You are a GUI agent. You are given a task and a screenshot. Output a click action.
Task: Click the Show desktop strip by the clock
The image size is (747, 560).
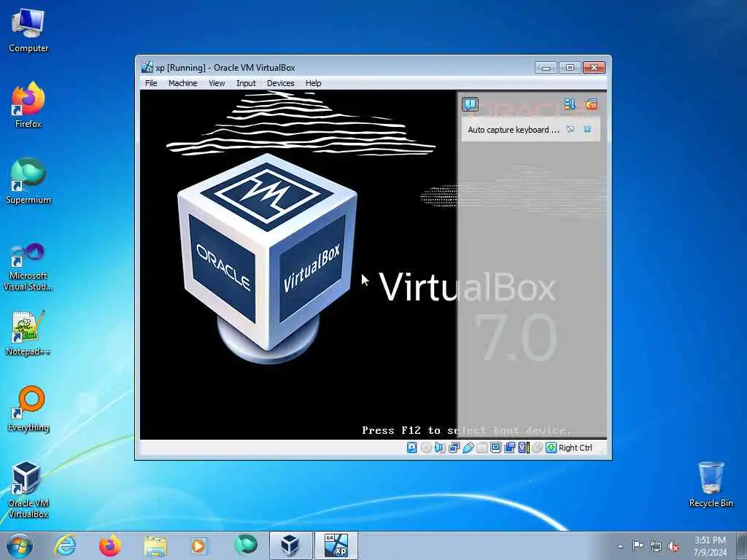pos(742,546)
